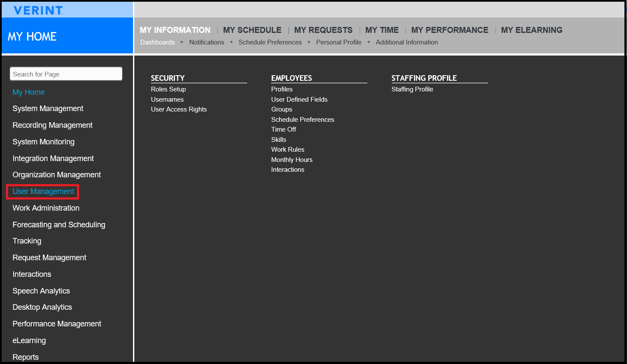Screen dimensions: 627x364
Task: Open Organization Management
Action: pyautogui.click(x=57, y=175)
